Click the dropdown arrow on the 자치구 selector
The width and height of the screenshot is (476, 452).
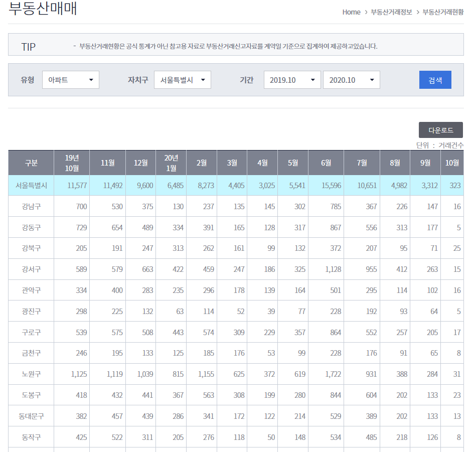tap(204, 79)
